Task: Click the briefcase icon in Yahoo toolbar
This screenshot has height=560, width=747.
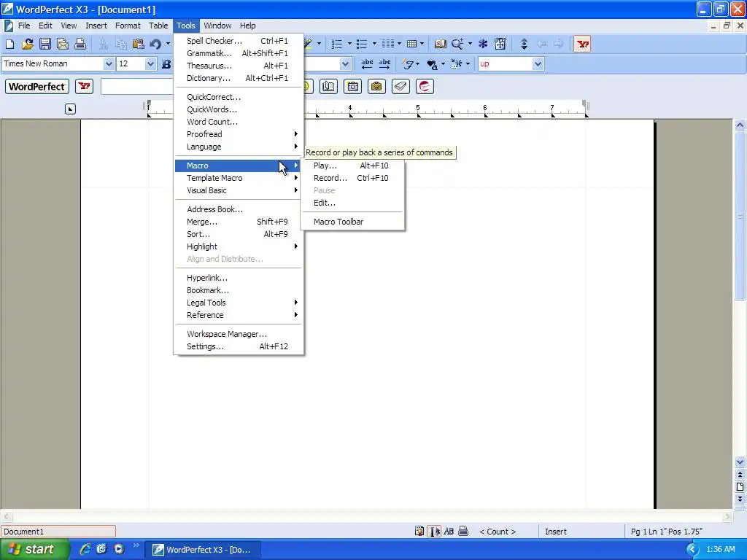Action: click(x=376, y=87)
